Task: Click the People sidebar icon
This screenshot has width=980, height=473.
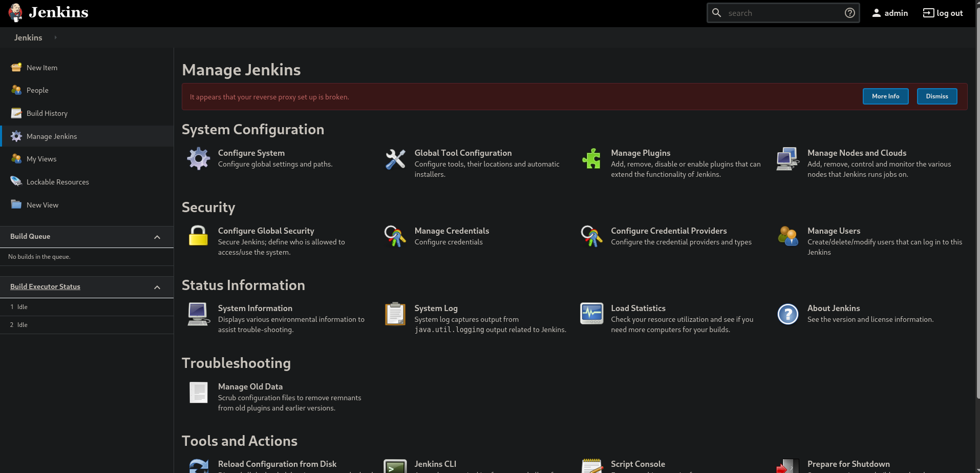Action: pyautogui.click(x=16, y=90)
